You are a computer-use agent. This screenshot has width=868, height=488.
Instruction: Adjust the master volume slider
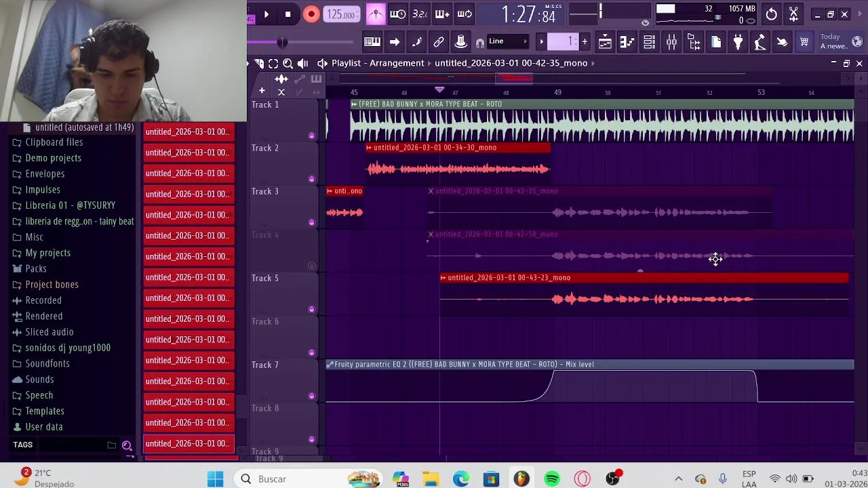coord(283,43)
